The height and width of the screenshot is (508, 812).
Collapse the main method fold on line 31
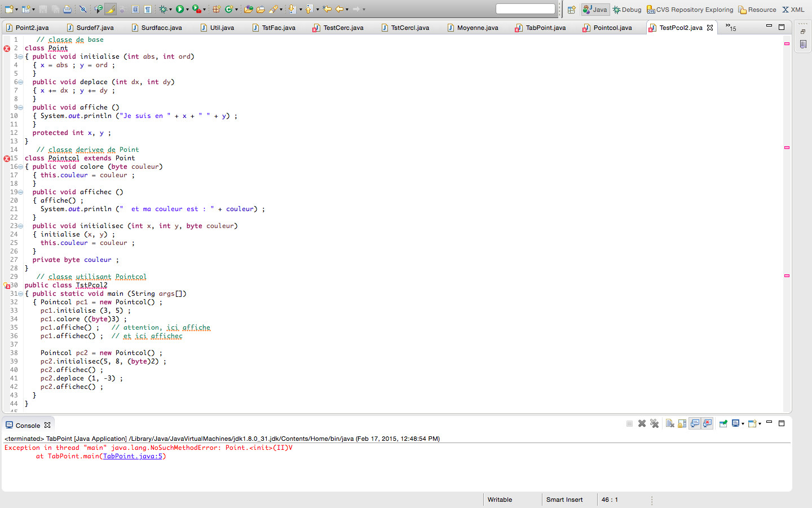[x=21, y=294]
